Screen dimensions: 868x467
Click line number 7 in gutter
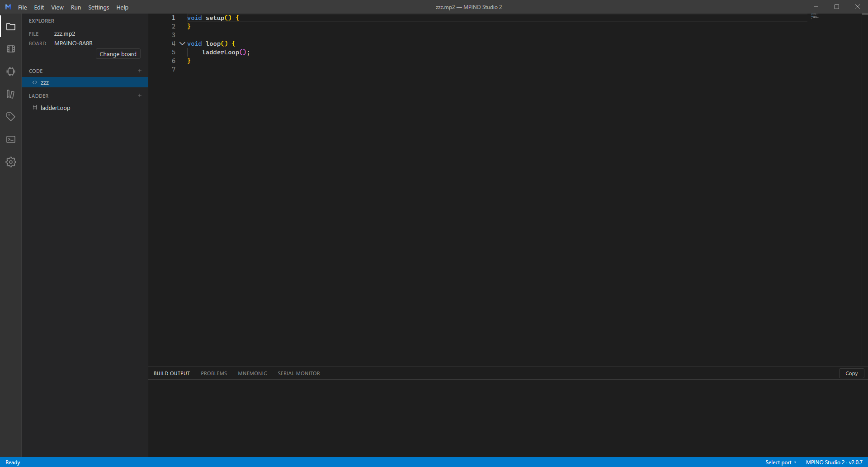[174, 69]
